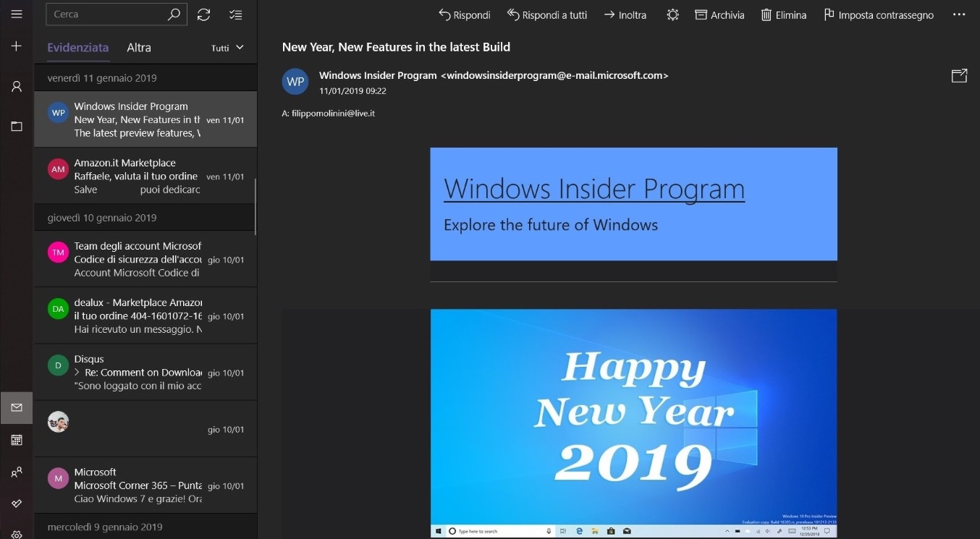Enter selection mode checklist icon
The height and width of the screenshot is (539, 980).
pyautogui.click(x=235, y=14)
